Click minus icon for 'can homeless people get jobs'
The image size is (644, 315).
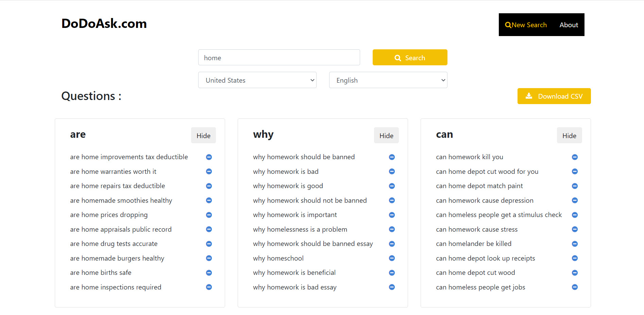575,287
